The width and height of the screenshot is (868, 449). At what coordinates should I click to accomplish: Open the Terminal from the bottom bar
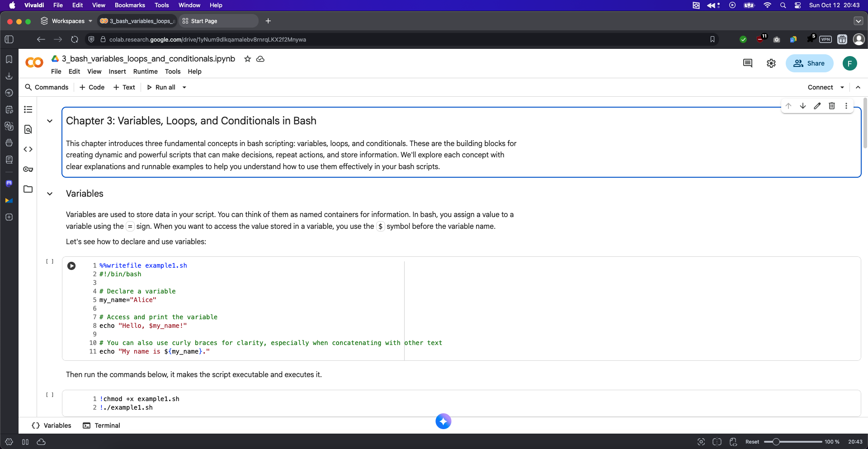101,425
